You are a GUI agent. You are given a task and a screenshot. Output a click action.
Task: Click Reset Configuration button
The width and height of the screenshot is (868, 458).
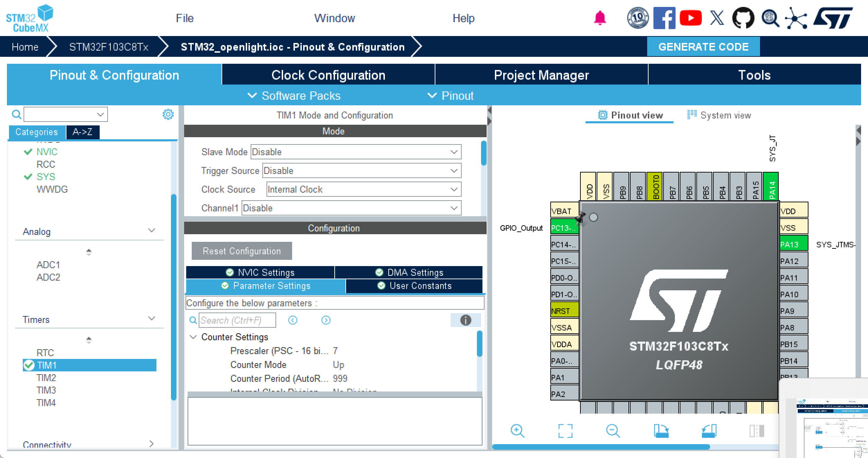(x=242, y=251)
